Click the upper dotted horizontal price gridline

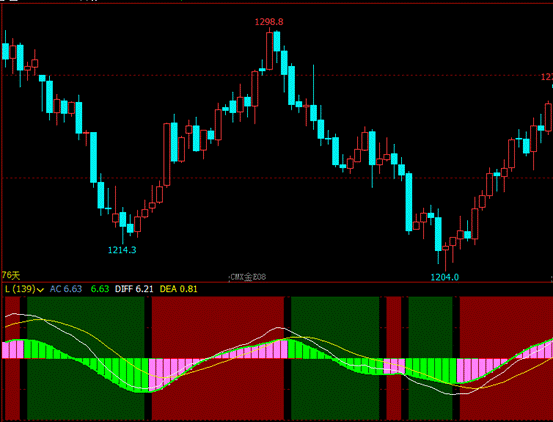[x=276, y=75]
